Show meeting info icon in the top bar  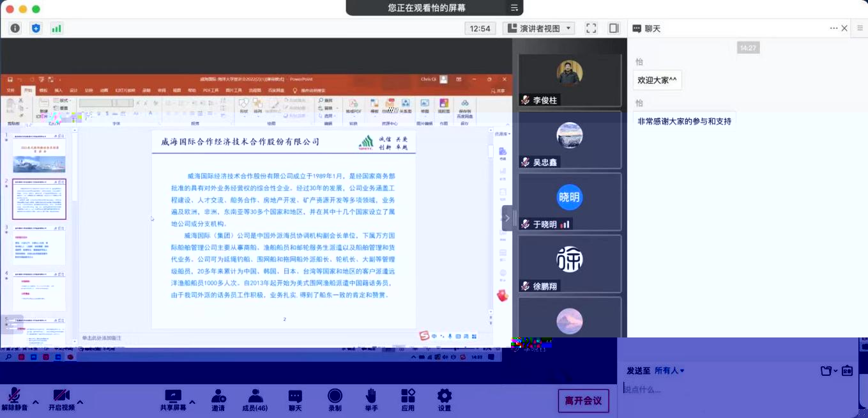point(15,28)
